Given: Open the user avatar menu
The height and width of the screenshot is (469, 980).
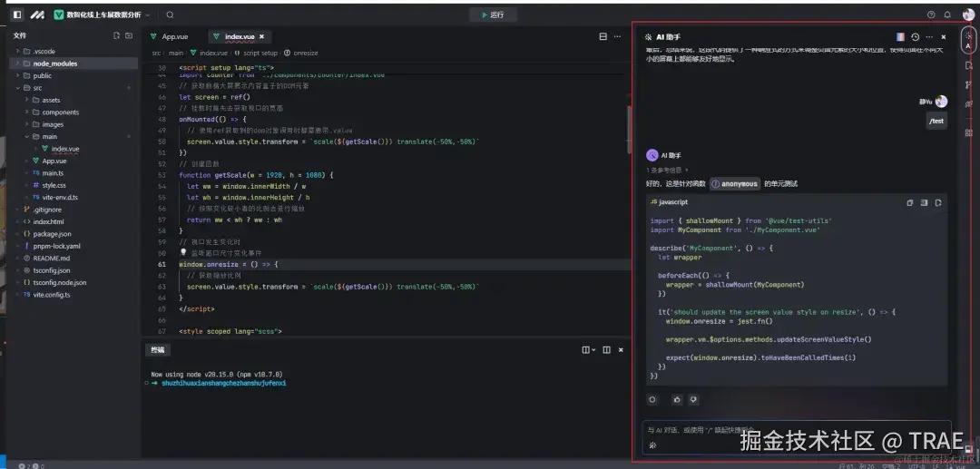Looking at the screenshot, I should point(968,15).
